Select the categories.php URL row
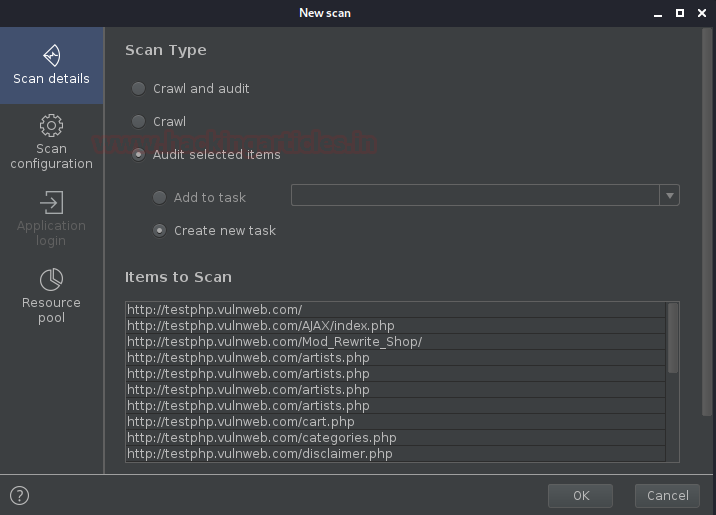The image size is (716, 515). click(395, 437)
